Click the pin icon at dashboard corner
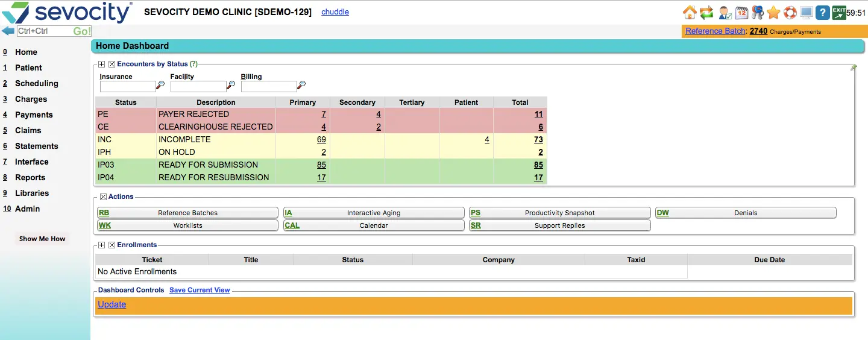 click(854, 68)
